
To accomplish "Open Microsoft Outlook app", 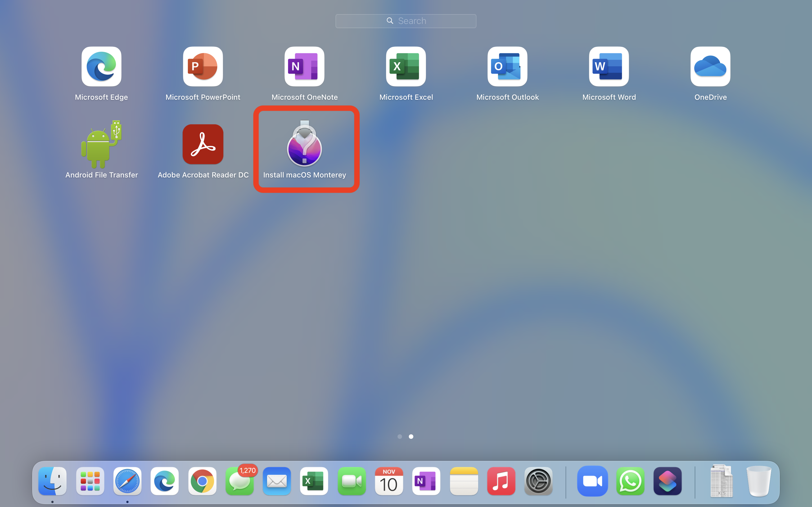I will pyautogui.click(x=507, y=66).
